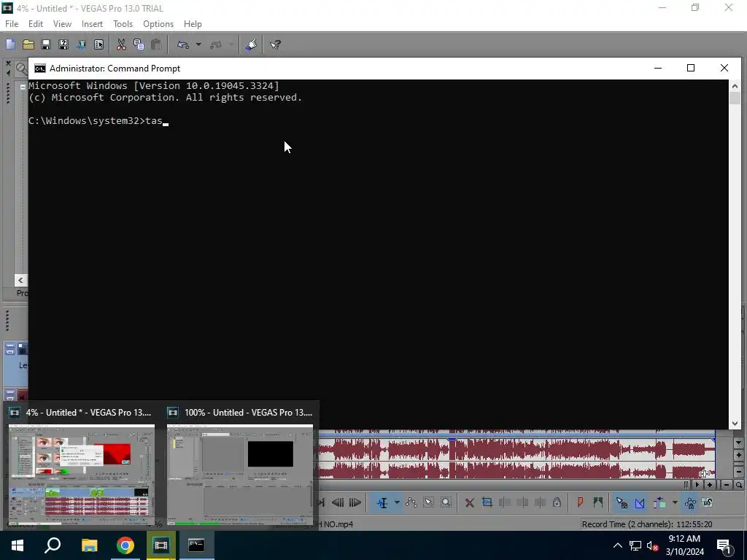Click the Save As icon with question mark
Image resolution: width=747 pixels, height=560 pixels.
click(63, 44)
